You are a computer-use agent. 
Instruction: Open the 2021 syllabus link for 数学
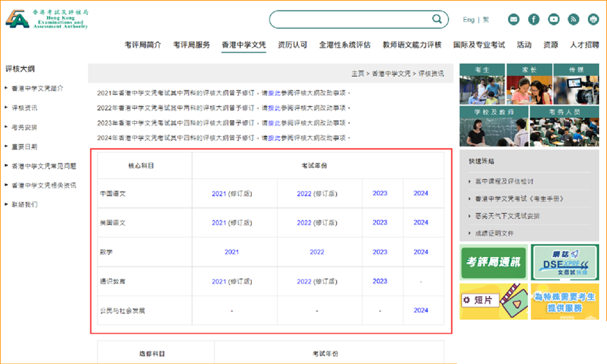[x=231, y=252]
